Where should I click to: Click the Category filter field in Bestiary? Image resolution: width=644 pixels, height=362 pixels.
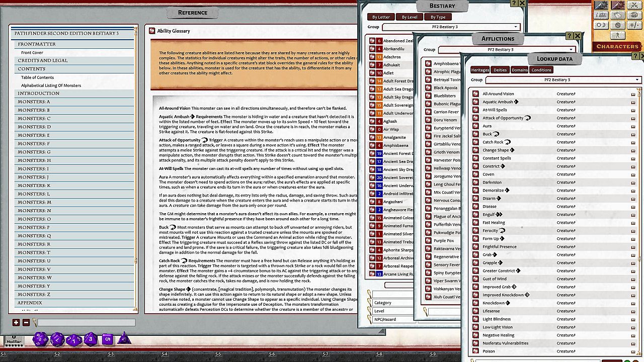[392, 303]
